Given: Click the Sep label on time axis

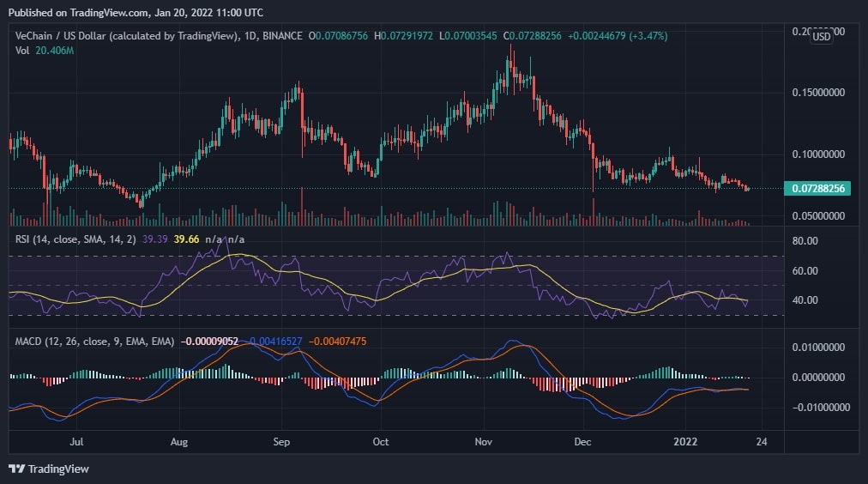Looking at the screenshot, I should [281, 442].
